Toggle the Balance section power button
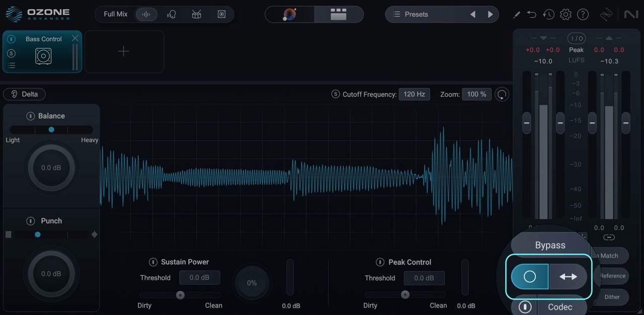 (30, 116)
